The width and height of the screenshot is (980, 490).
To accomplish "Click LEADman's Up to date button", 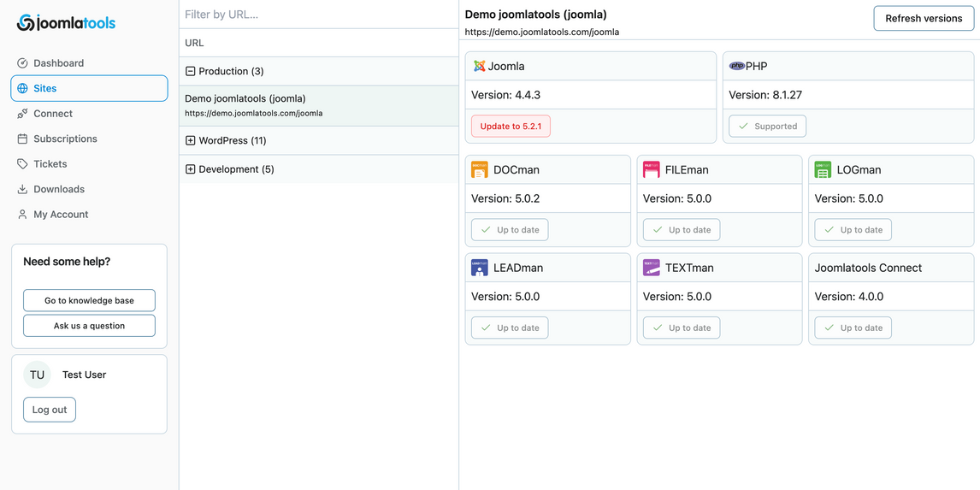I will [x=510, y=328].
